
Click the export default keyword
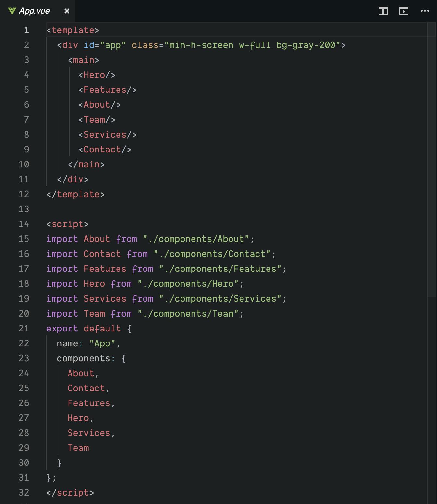pos(83,329)
